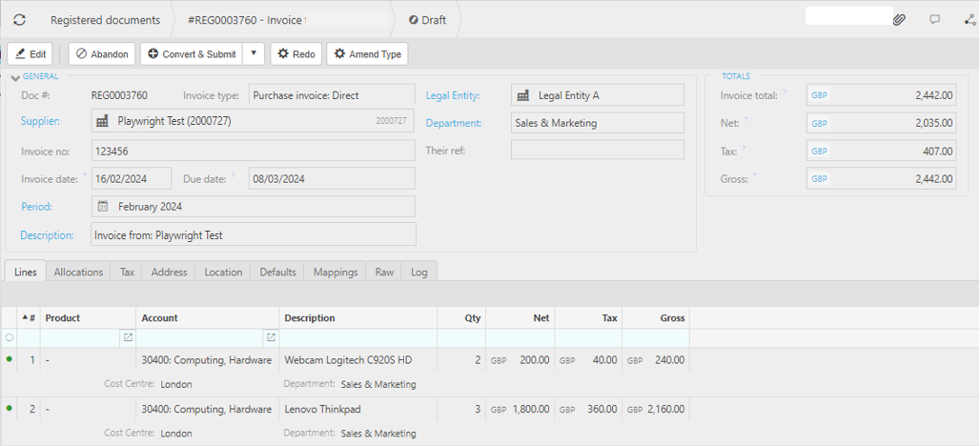Open the Account filter lookup icon
The width and height of the screenshot is (980, 446).
271,337
